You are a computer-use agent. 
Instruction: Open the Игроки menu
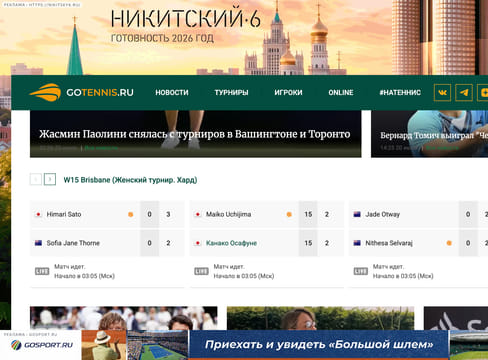click(288, 92)
